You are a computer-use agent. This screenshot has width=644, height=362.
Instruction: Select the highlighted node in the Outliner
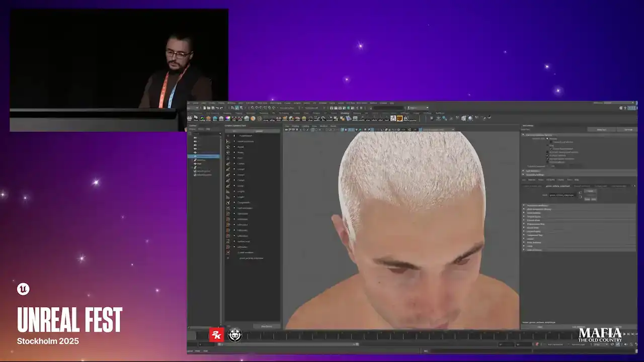pyautogui.click(x=204, y=156)
